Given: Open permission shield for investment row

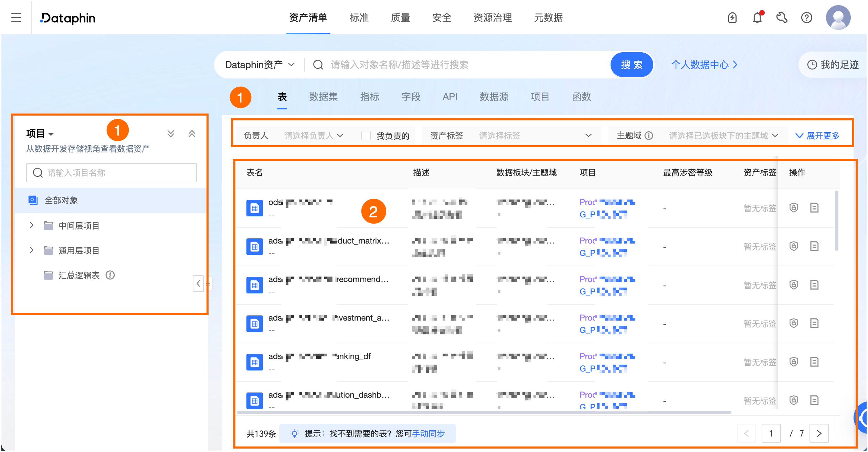Looking at the screenshot, I should tap(794, 323).
